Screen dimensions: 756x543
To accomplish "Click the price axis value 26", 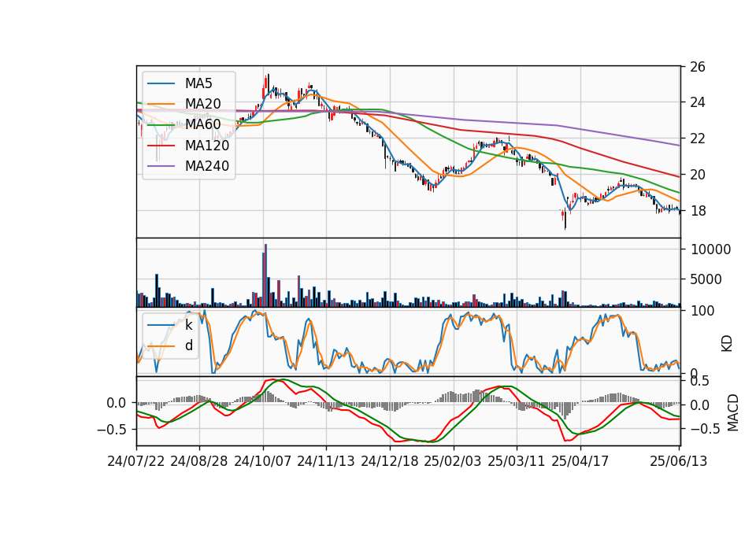I will pos(697,67).
